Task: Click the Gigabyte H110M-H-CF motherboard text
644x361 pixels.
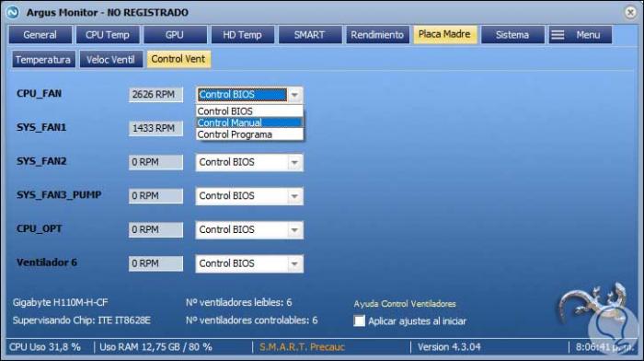Action: 61,303
